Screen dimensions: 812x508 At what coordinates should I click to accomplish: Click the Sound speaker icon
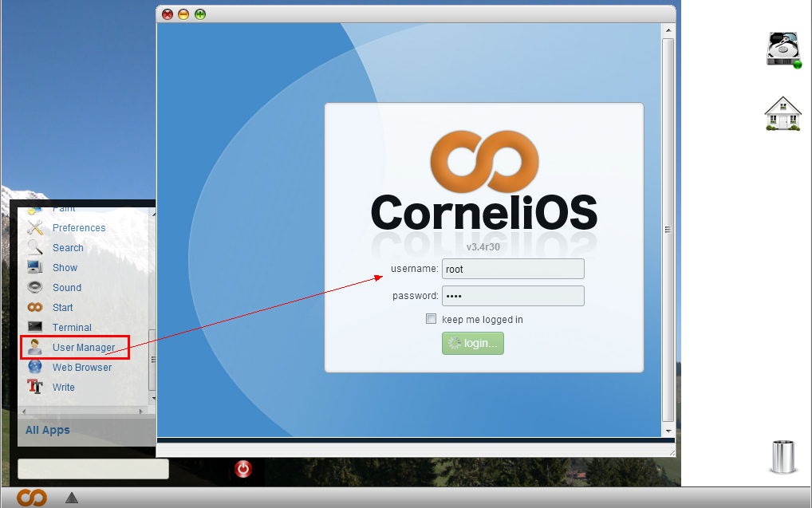35,287
